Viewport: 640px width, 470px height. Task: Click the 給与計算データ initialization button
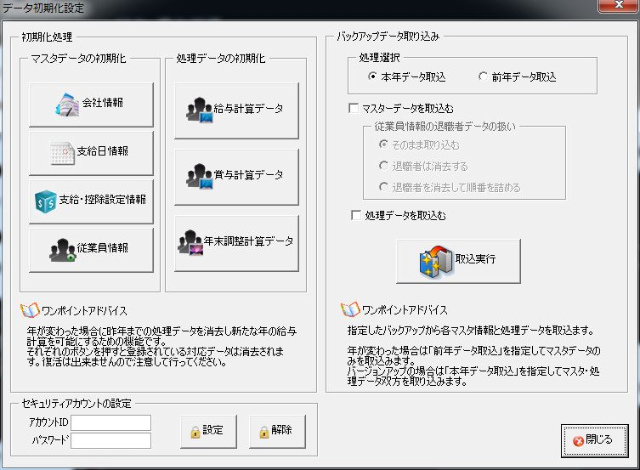coord(236,111)
